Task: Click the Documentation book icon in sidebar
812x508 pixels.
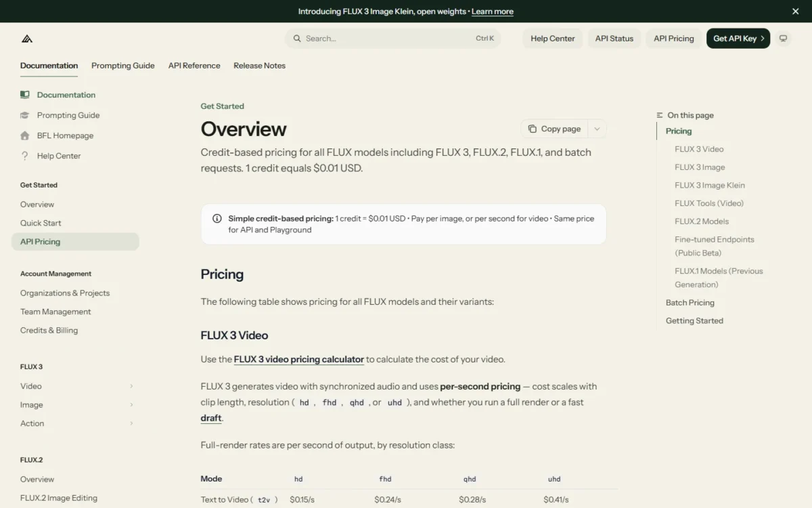Action: pyautogui.click(x=25, y=95)
